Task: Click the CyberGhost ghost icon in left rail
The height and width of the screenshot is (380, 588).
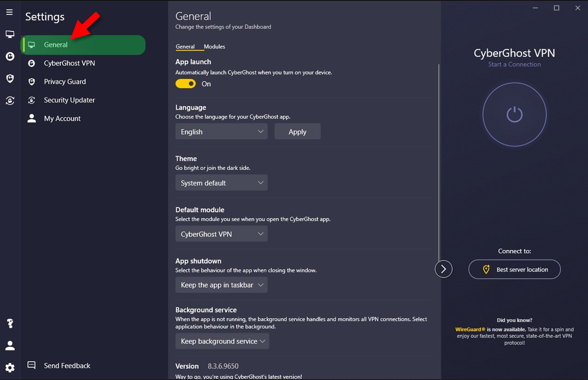Action: click(x=10, y=57)
